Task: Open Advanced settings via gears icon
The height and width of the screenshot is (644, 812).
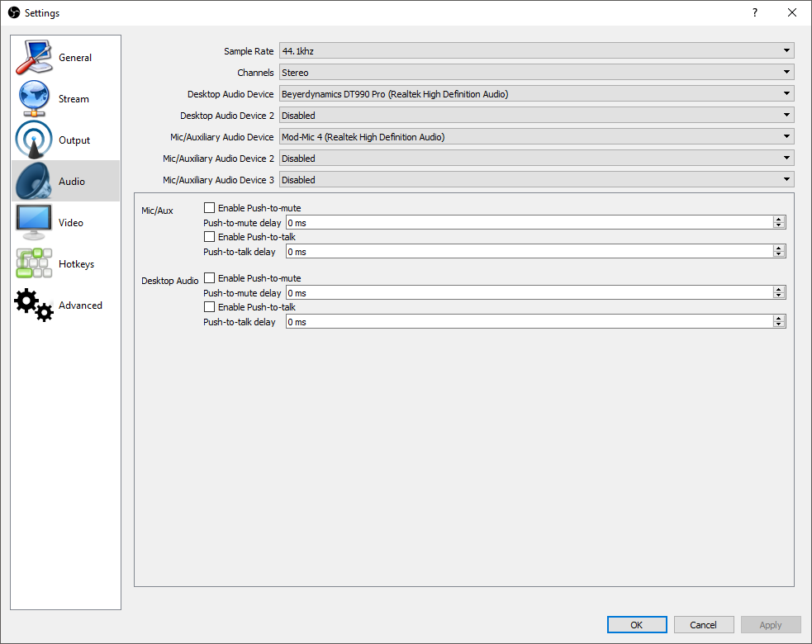Action: click(x=34, y=305)
